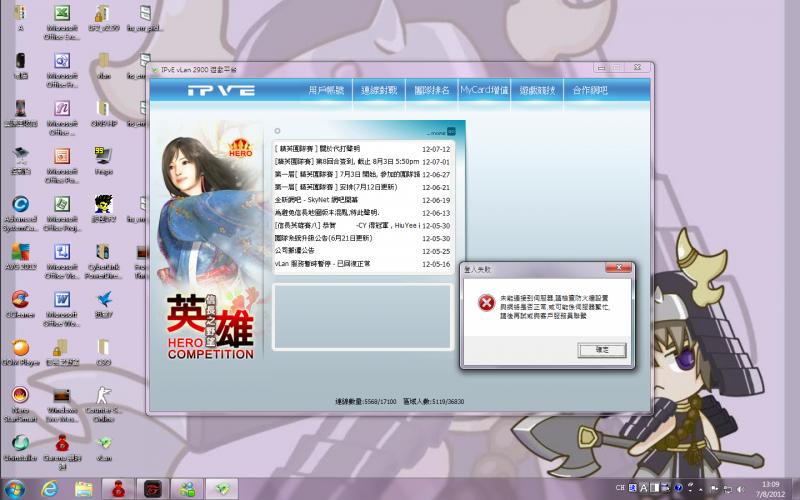
Task: Open the MyCard增值 tab
Action: pyautogui.click(x=484, y=90)
